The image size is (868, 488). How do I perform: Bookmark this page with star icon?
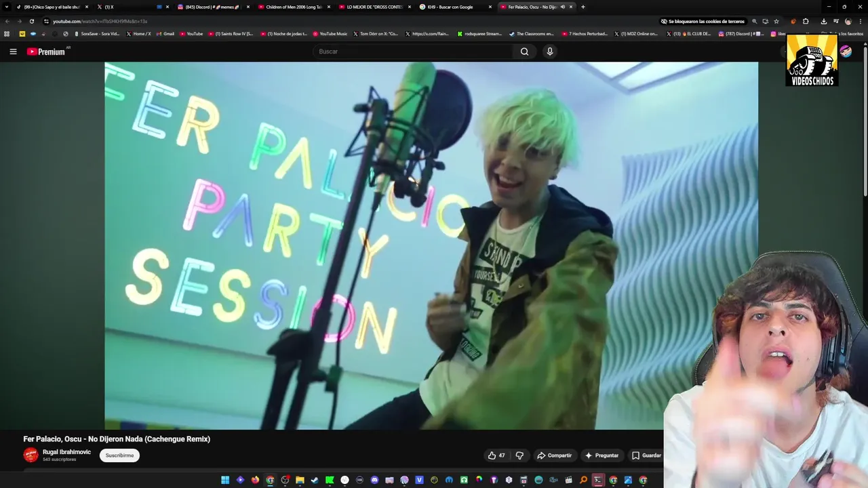[x=776, y=21]
